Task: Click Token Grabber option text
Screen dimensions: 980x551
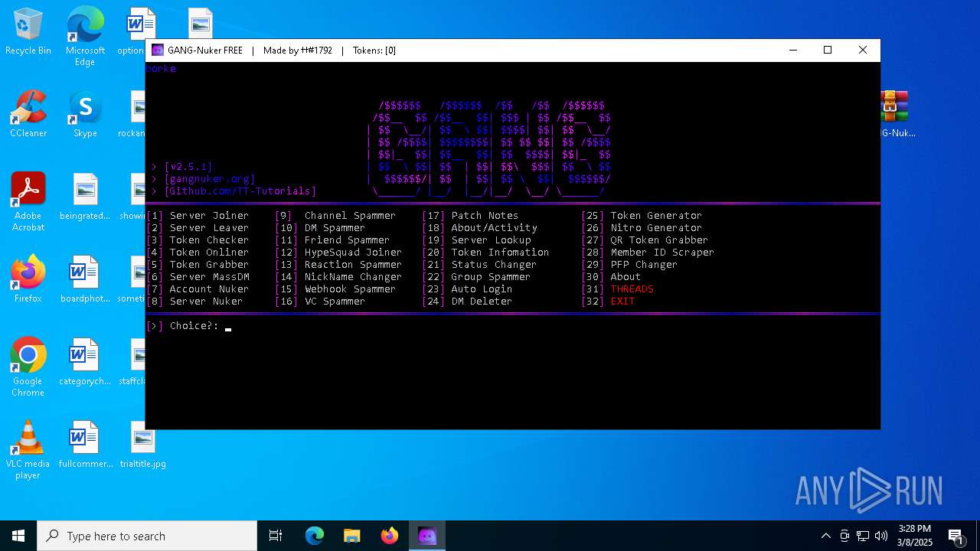Action: coord(209,265)
